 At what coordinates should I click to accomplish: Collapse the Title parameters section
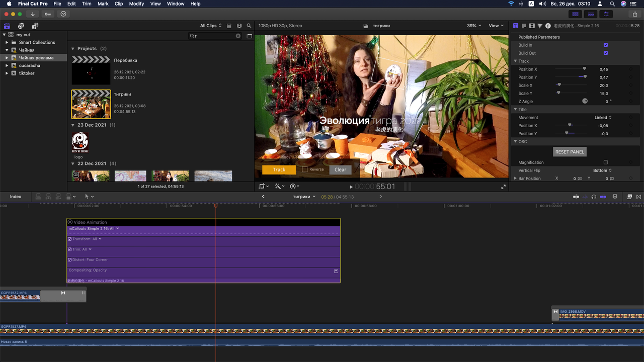(516, 110)
